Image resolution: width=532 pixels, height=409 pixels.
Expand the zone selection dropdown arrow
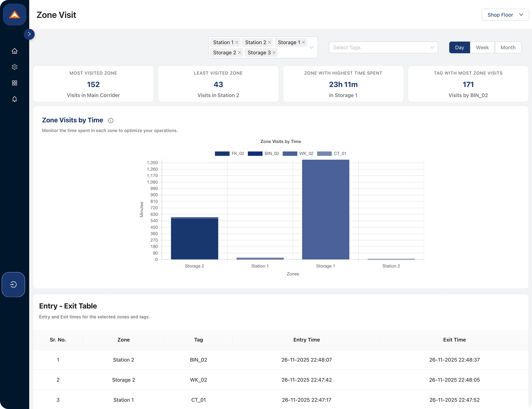tap(311, 48)
